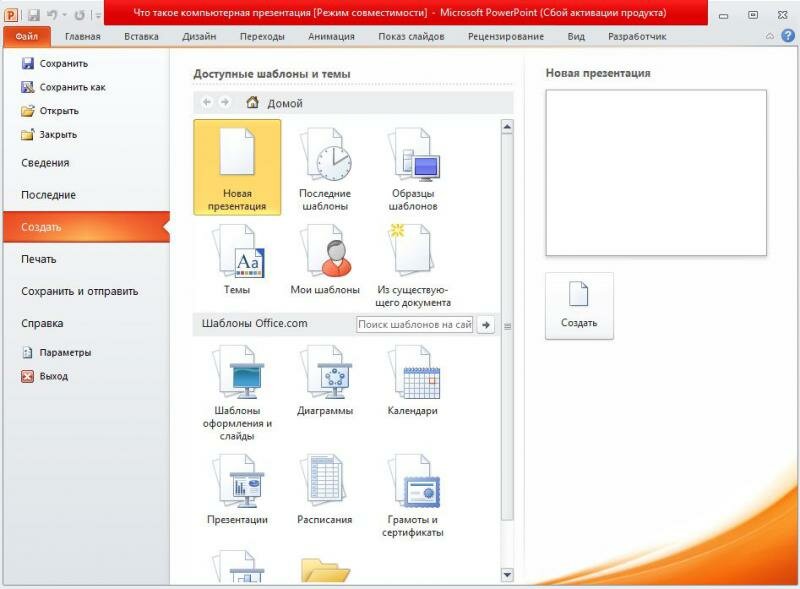800x589 pixels.
Task: Go forward with the right navigation arrow
Action: (224, 103)
